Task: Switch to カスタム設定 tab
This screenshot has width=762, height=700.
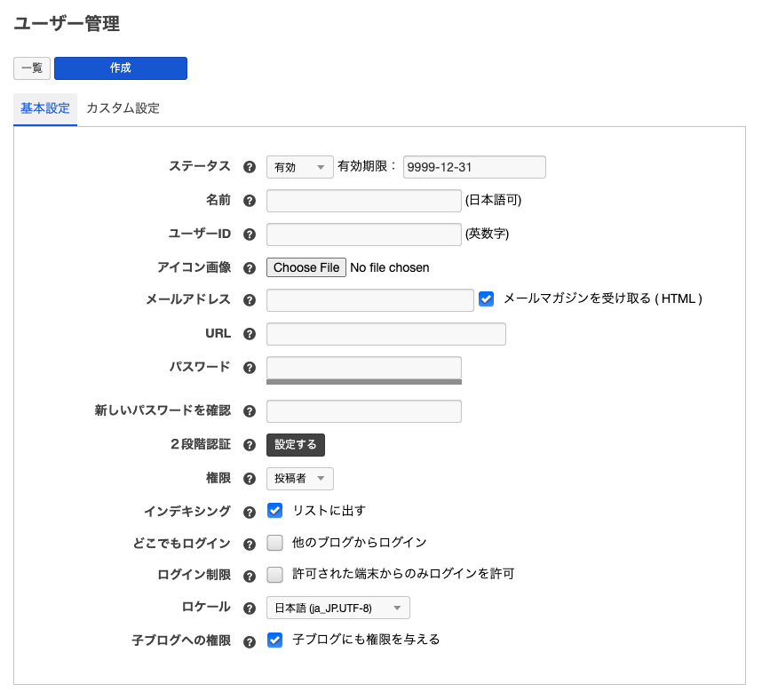Action: pos(123,108)
